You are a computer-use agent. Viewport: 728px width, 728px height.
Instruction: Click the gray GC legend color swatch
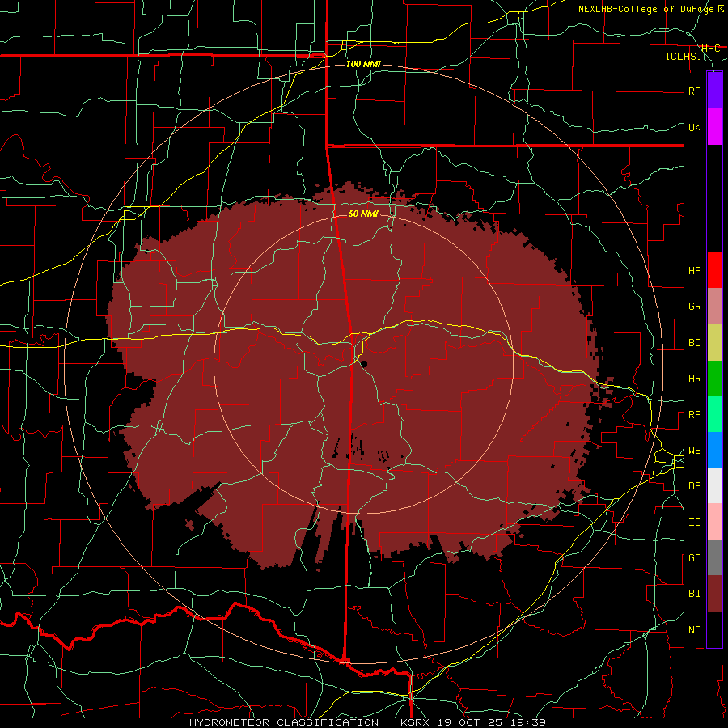click(x=714, y=557)
